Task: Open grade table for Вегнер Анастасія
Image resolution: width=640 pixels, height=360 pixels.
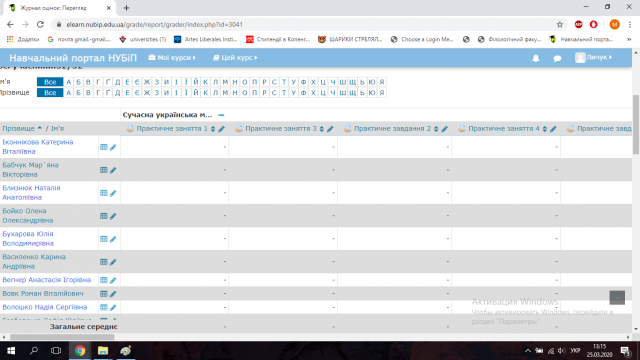Action: [104, 280]
